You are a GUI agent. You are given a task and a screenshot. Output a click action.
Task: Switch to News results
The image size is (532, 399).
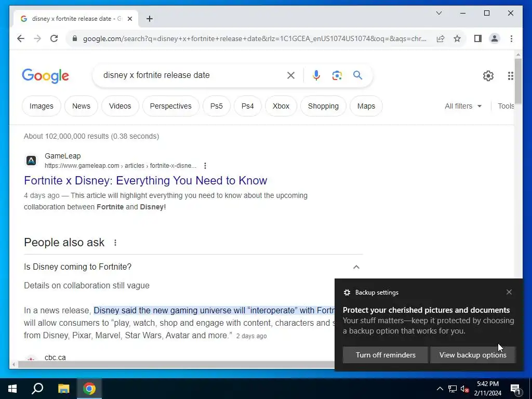coord(81,106)
